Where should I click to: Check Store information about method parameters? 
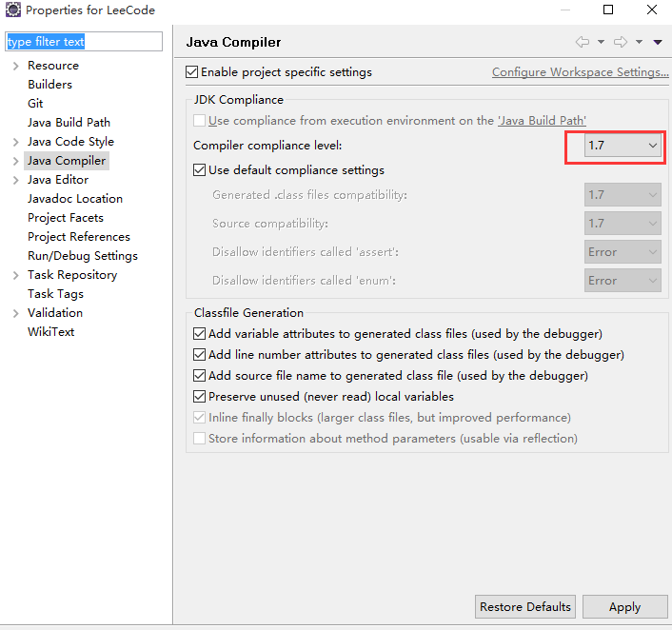[199, 439]
